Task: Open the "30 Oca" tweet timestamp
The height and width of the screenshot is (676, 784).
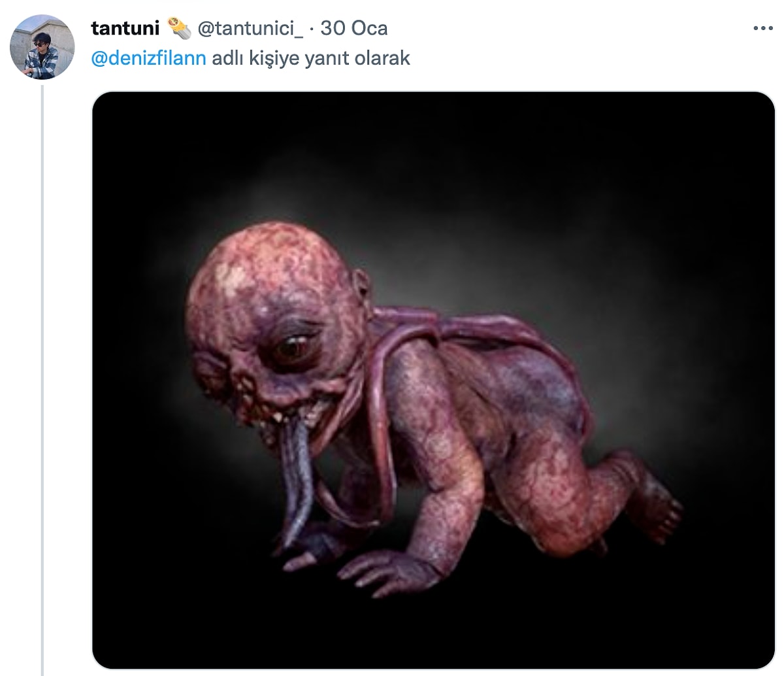Action: pos(353,28)
